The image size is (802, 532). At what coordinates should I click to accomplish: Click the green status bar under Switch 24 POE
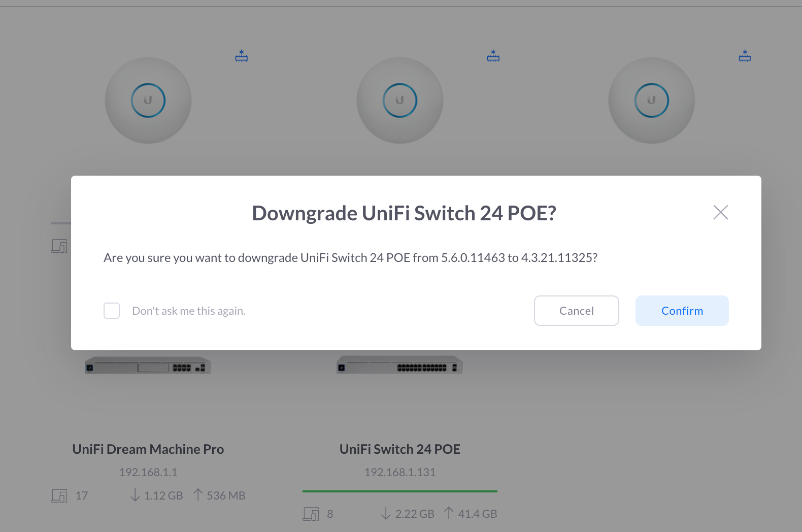[400, 491]
